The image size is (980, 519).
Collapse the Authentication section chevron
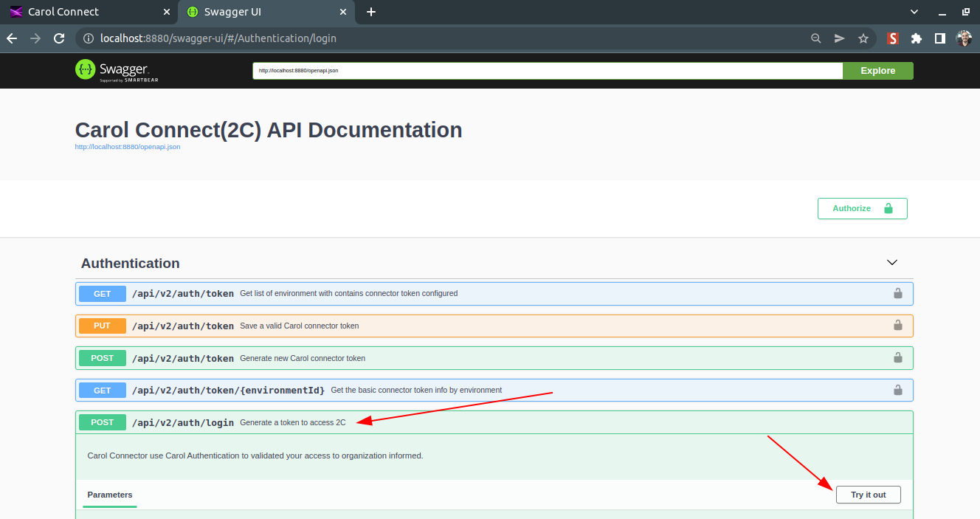891,263
